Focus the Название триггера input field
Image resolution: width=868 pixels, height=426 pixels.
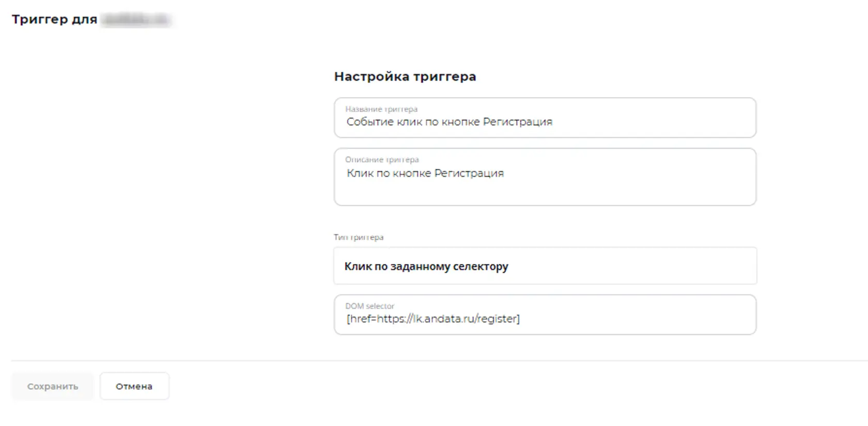[545, 118]
